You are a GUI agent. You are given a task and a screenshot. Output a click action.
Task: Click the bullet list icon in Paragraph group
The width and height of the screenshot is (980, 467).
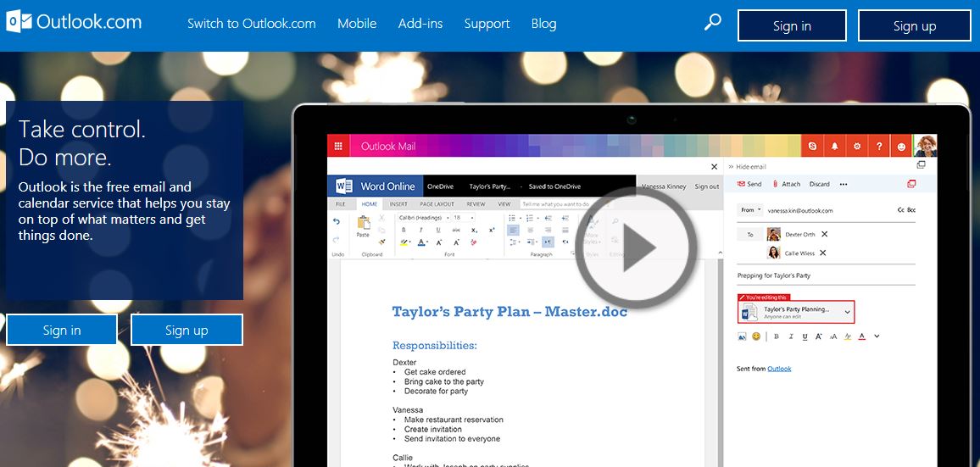512,218
